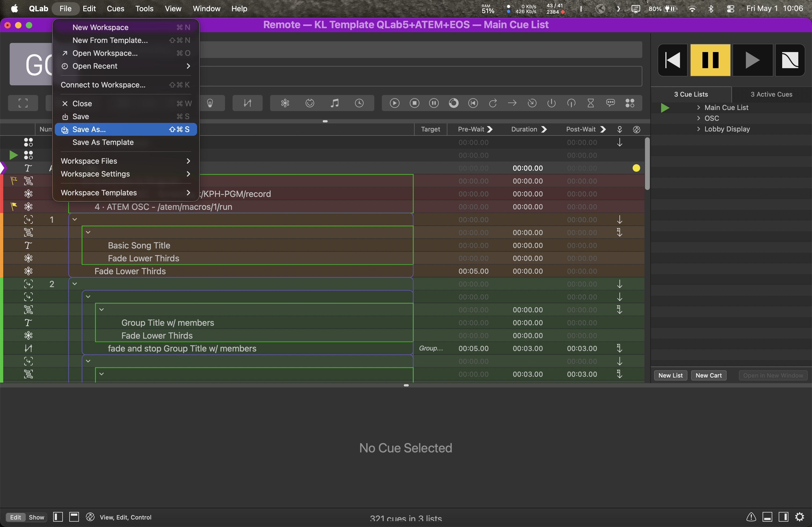This screenshot has height=527, width=812.
Task: Open workspace settings gear in status bar
Action: coord(800,517)
